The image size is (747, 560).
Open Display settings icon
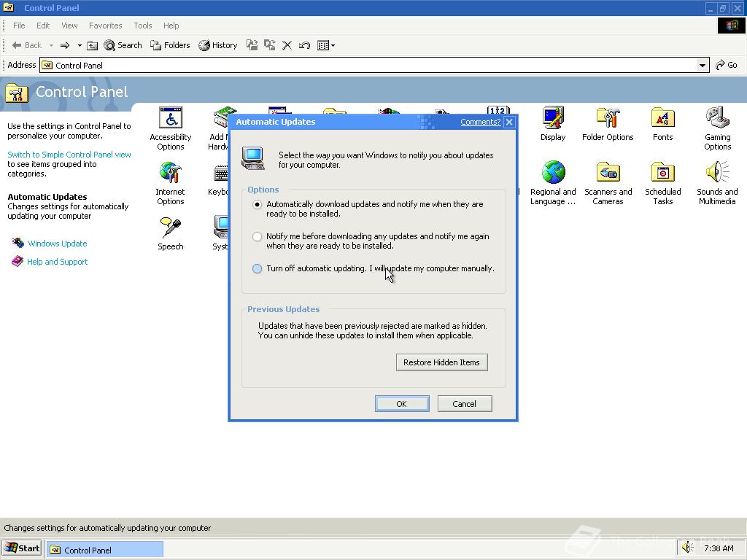point(553,124)
